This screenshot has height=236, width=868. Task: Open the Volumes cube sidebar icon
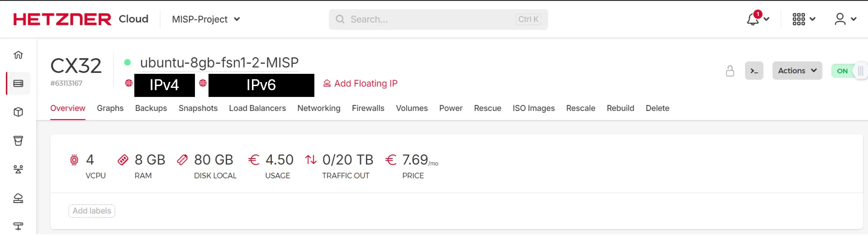tap(18, 112)
